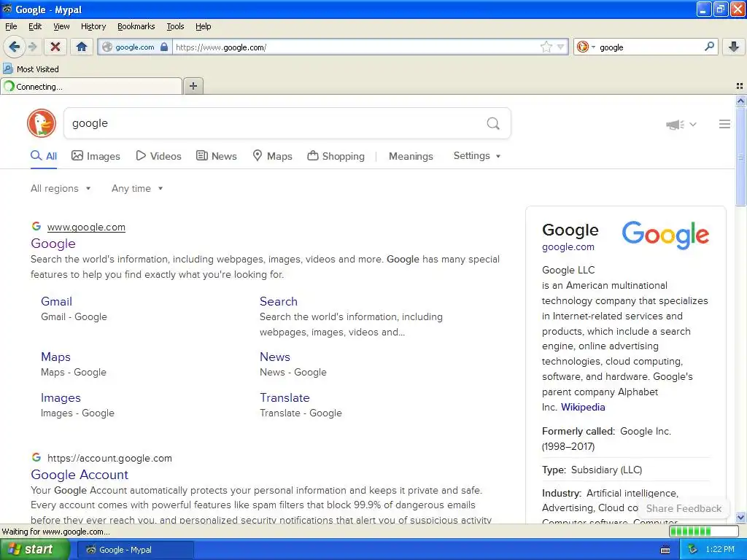Viewport: 747px width, 560px height.
Task: Click the Most Visited bookmarks icon
Action: [7, 69]
